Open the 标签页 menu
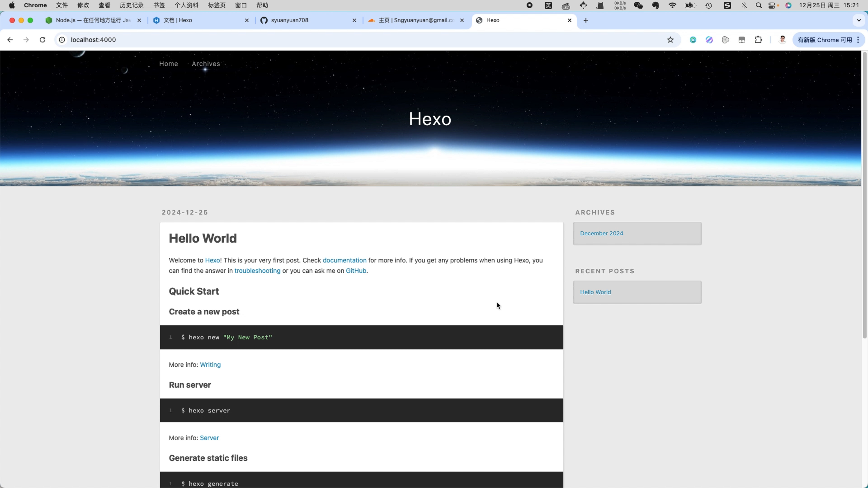 [x=217, y=5]
